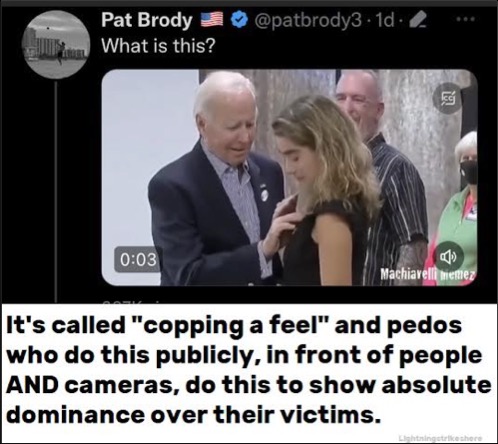The image size is (498, 444).
Task: Click the Pat Brody display name
Action: [147, 21]
